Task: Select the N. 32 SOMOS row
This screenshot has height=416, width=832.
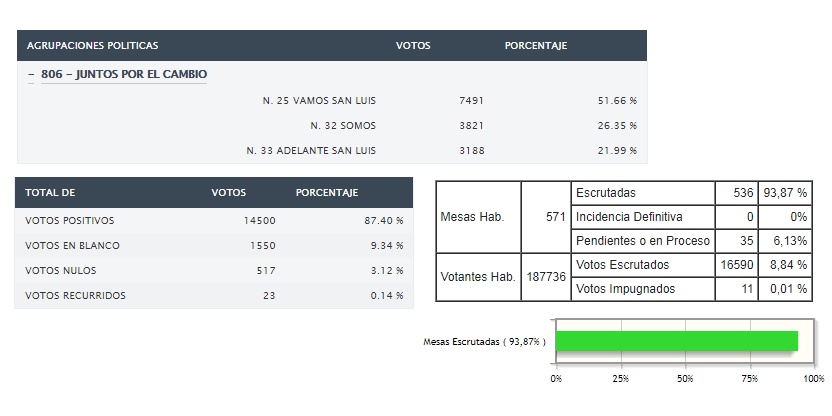Action: pyautogui.click(x=332, y=126)
